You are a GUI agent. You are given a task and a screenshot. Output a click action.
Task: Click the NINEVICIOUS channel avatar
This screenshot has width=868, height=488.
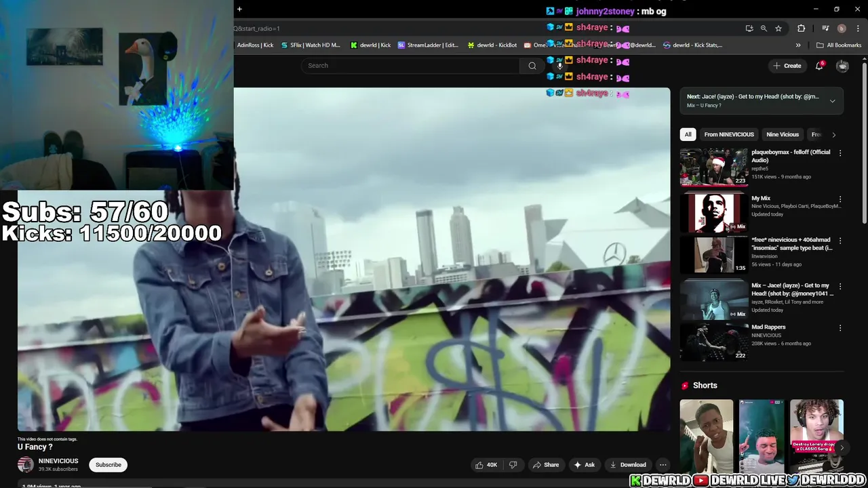26,464
